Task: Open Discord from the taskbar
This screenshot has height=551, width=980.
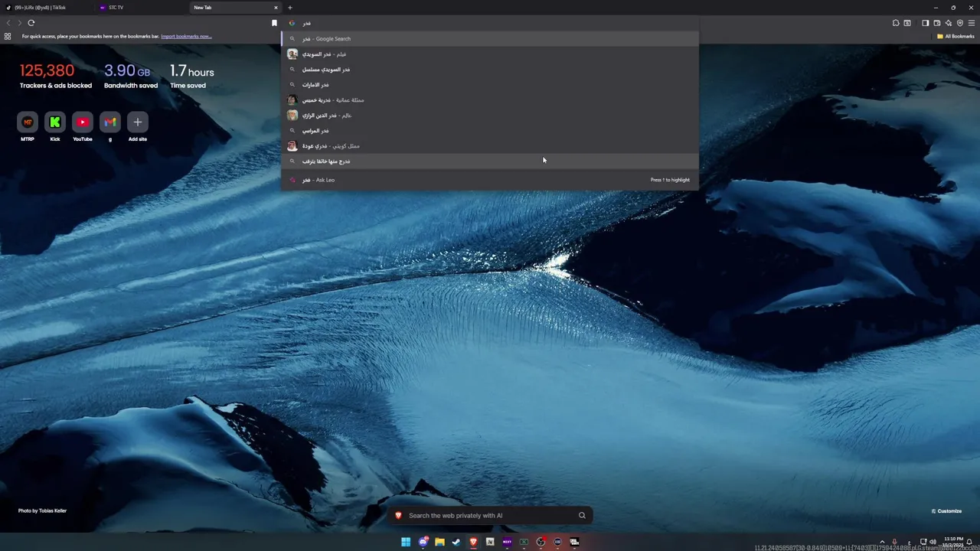Action: [x=423, y=542]
